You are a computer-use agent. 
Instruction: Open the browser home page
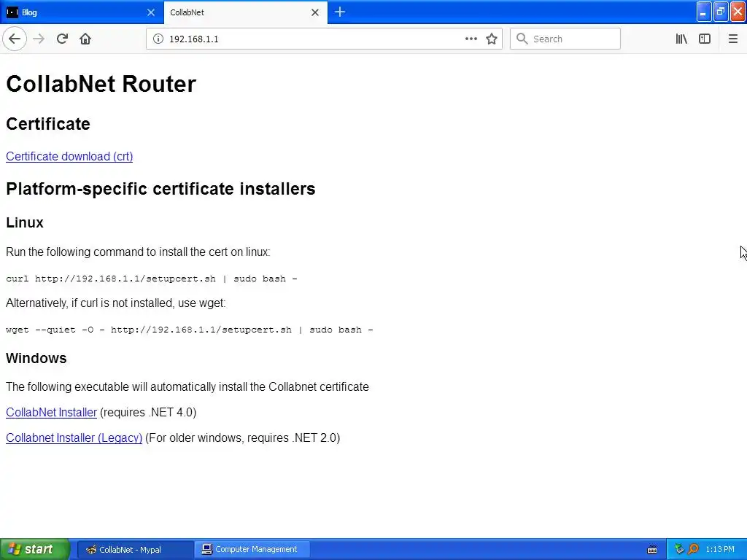[85, 39]
